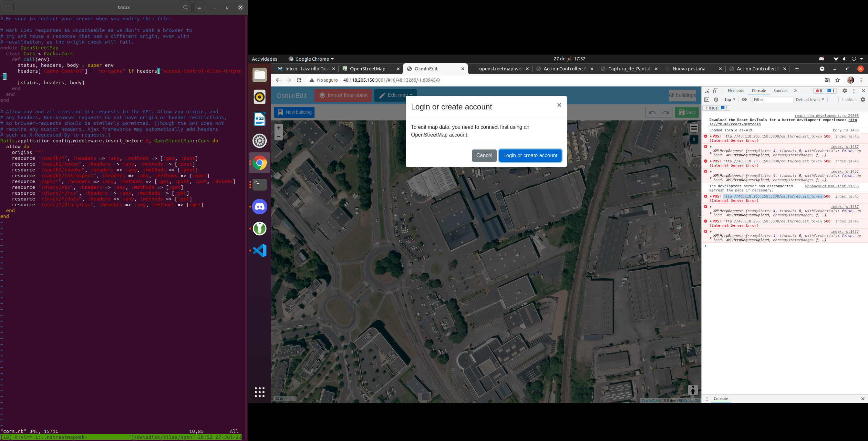Viewport: 868px width, 441px height.
Task: Open the top context dropdown in console
Action: tap(730, 99)
